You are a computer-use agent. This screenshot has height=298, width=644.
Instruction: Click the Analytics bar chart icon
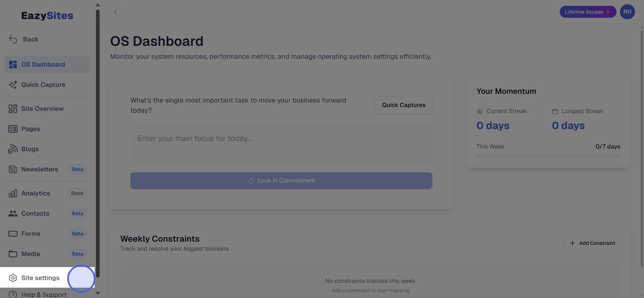tap(13, 193)
